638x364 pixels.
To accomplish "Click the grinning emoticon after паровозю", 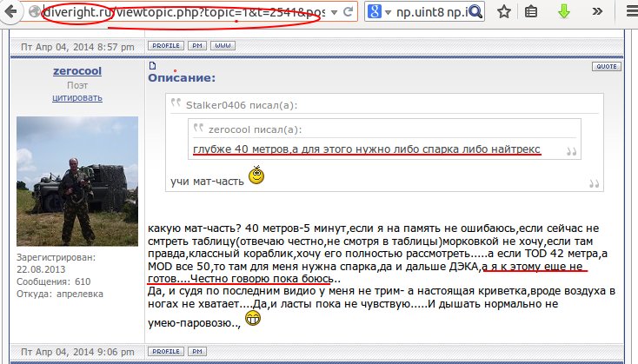I will pos(253,319).
